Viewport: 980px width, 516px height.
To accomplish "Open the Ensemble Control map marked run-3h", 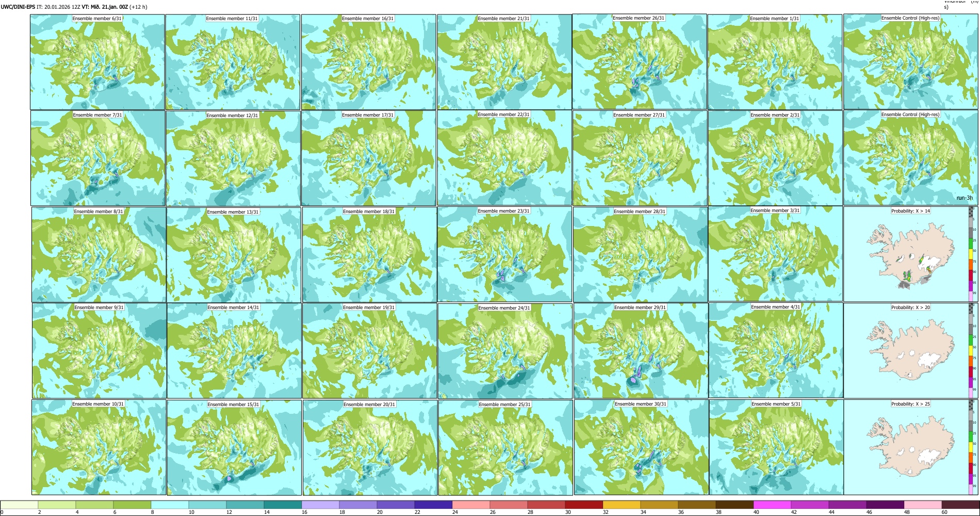I will click(x=910, y=158).
